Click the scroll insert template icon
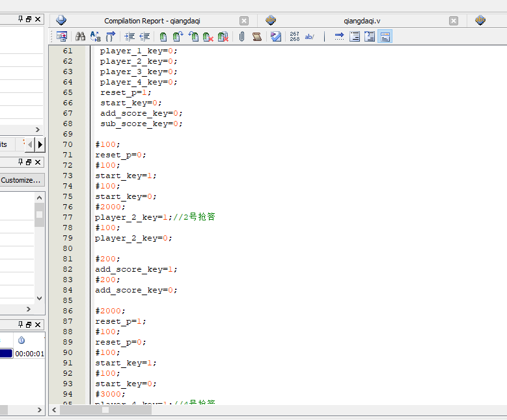 tap(256, 36)
